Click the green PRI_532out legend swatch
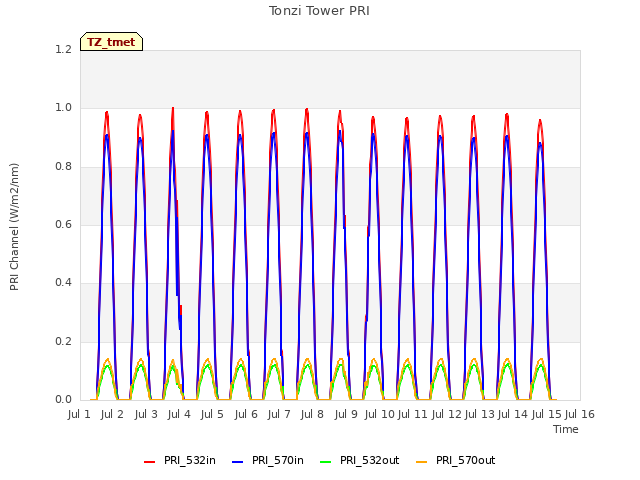The image size is (640, 480). tap(325, 462)
